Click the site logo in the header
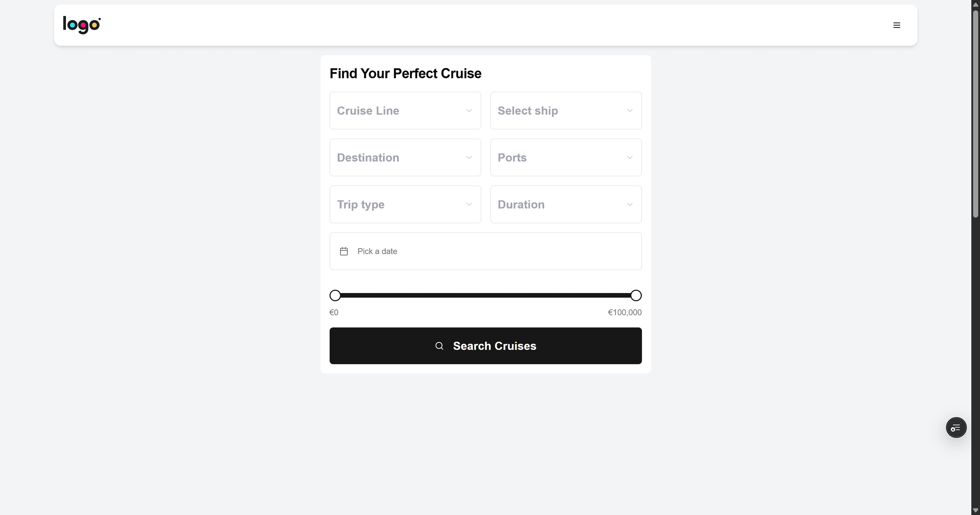 (81, 25)
